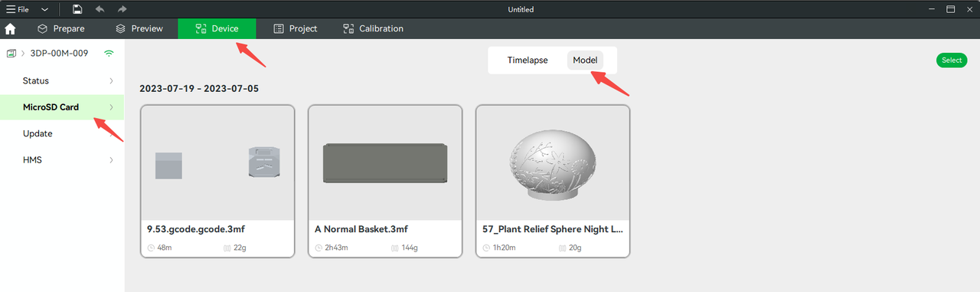
Task: Expand the dropdown arrow next to File
Action: pos(44,10)
